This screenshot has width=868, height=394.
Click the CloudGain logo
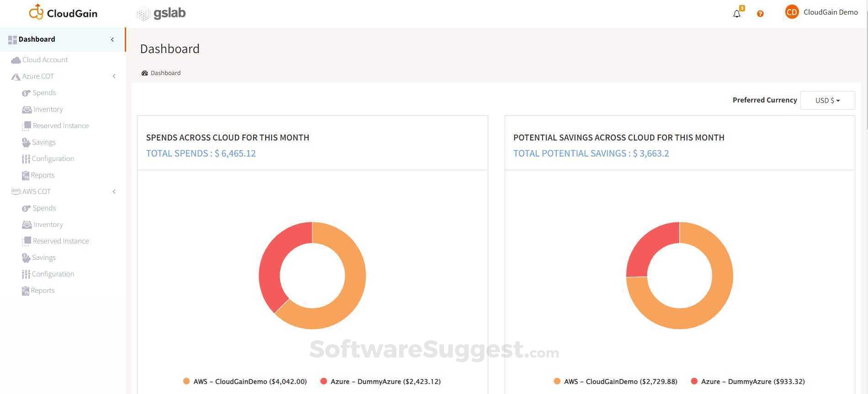pos(63,13)
